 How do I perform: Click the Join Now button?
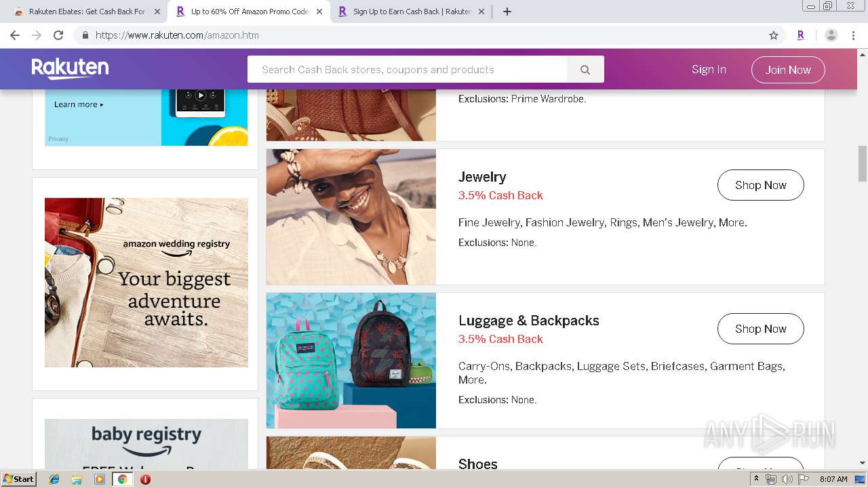tap(788, 69)
